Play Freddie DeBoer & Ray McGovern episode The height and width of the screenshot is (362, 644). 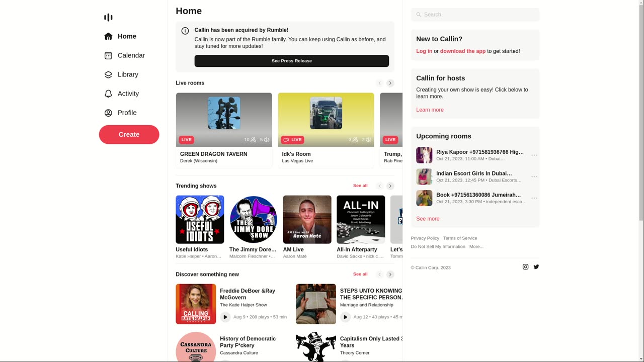point(225,317)
